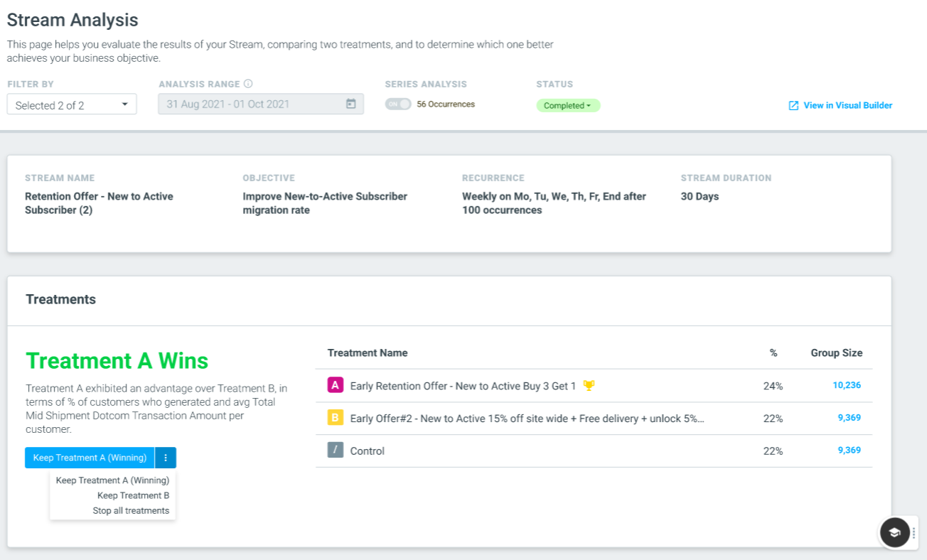
Task: Open the Selected 2 of 2 filter dropdown
Action: [72, 104]
